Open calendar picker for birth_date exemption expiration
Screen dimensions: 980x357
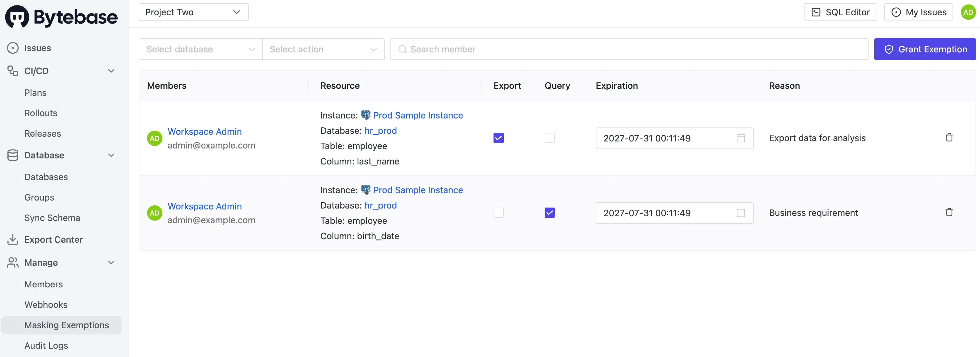coord(740,213)
